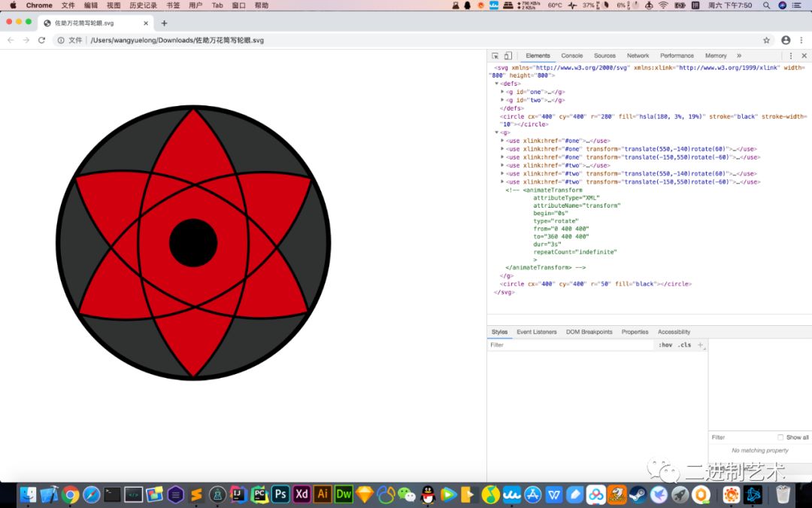Open Dreamweaver from the Dock
Screen dimensions: 812x508
click(x=344, y=494)
